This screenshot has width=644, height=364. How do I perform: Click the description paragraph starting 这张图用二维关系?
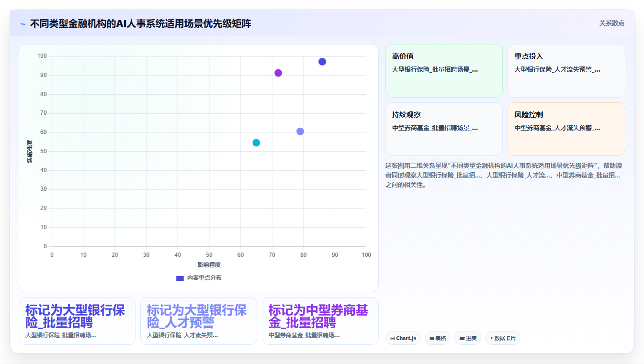tap(505, 175)
